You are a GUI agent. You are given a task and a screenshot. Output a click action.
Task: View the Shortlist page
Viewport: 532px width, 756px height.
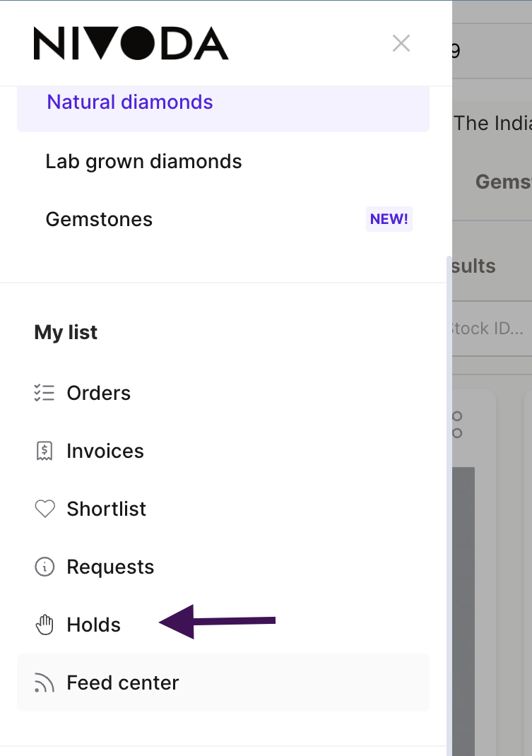click(x=223, y=509)
